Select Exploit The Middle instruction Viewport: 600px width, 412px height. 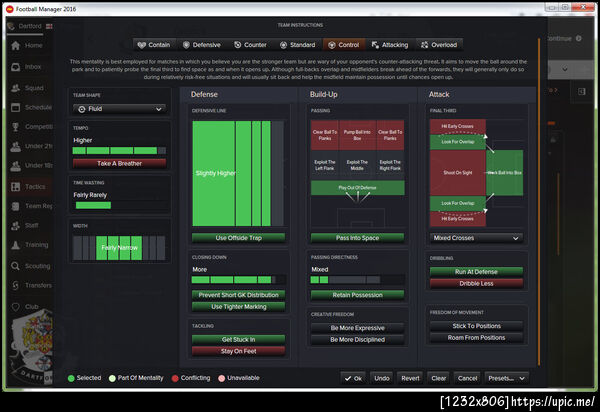coord(357,165)
